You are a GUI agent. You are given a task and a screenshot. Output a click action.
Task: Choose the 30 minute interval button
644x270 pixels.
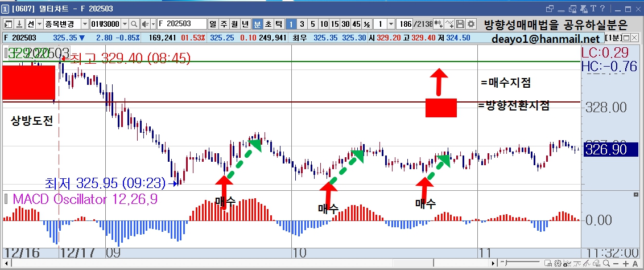pos(345,24)
